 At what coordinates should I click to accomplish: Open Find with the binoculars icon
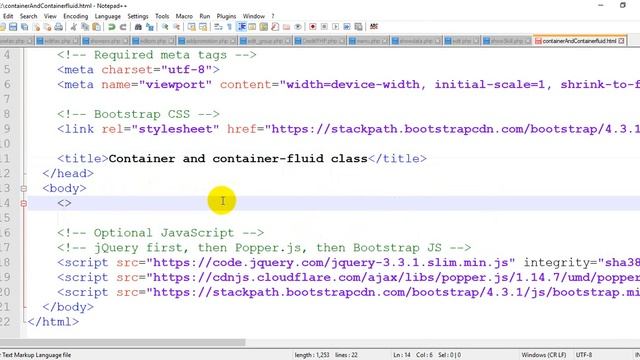pyautogui.click(x=138, y=27)
